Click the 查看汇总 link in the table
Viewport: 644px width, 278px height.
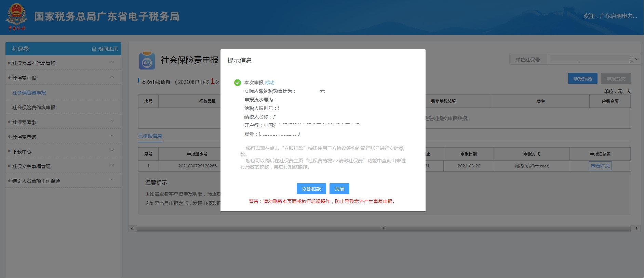[600, 166]
